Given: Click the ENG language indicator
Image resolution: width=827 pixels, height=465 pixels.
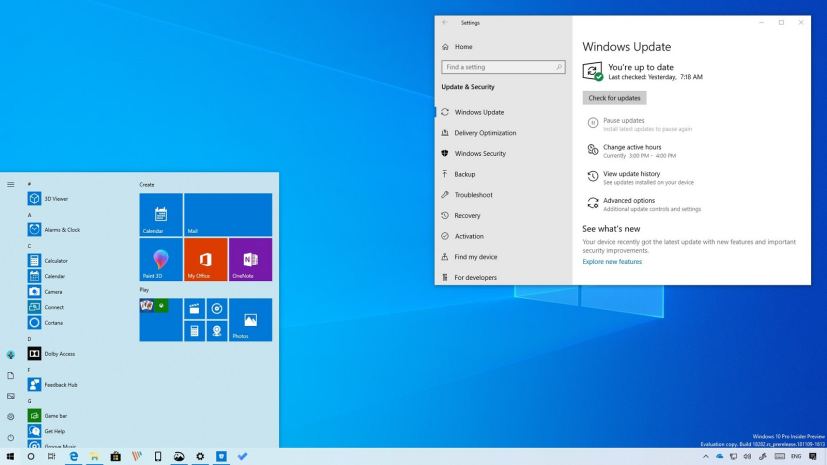Looking at the screenshot, I should 796,457.
